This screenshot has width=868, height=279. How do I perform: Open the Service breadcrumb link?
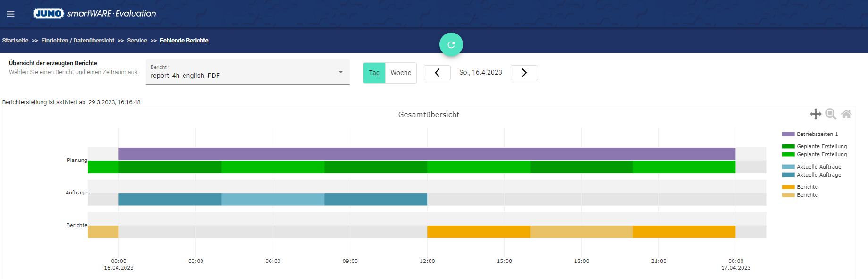(x=137, y=41)
